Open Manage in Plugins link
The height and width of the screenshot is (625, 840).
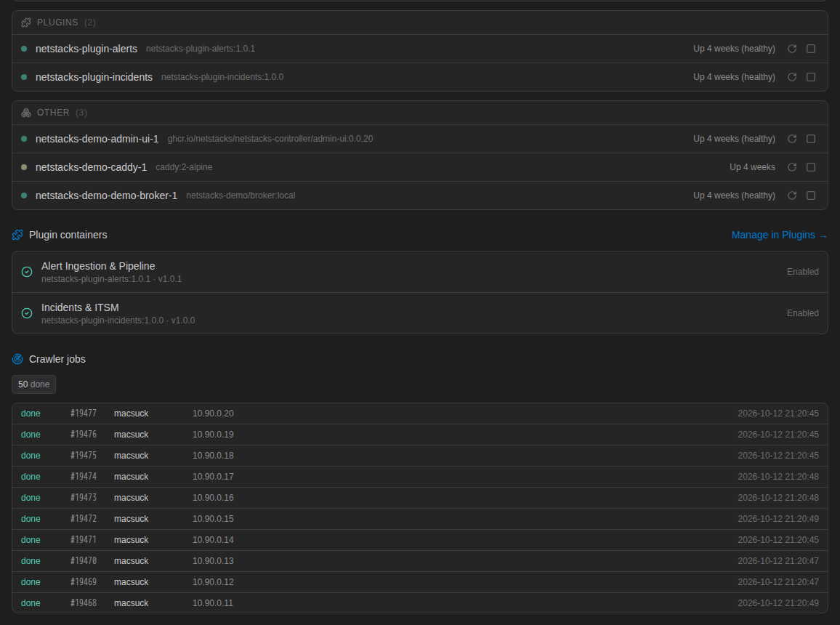[780, 235]
